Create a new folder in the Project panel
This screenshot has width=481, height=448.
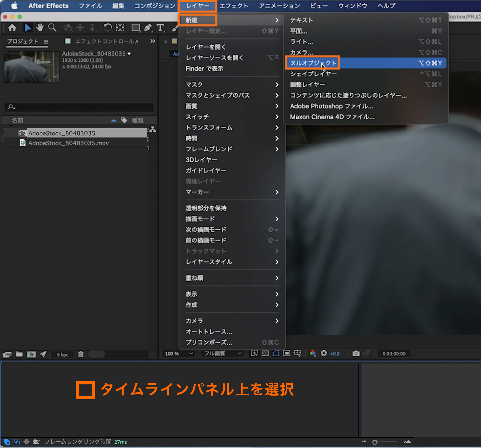pyautogui.click(x=19, y=354)
